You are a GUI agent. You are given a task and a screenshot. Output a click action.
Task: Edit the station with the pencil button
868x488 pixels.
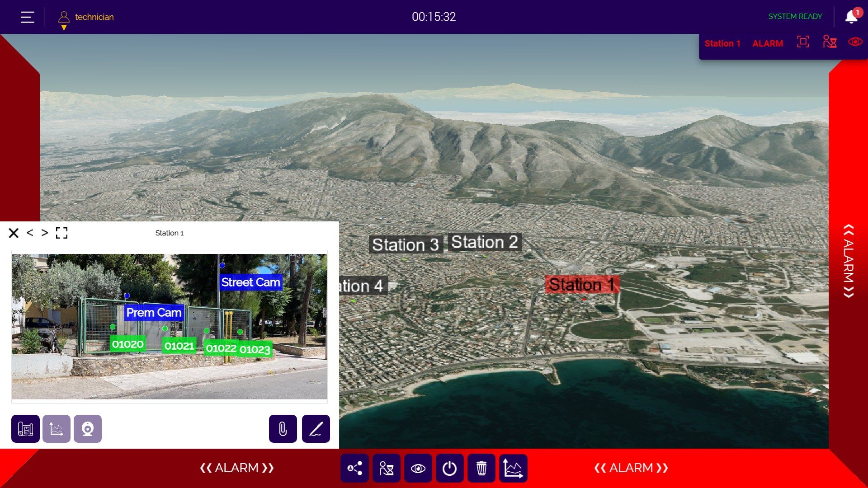point(316,429)
